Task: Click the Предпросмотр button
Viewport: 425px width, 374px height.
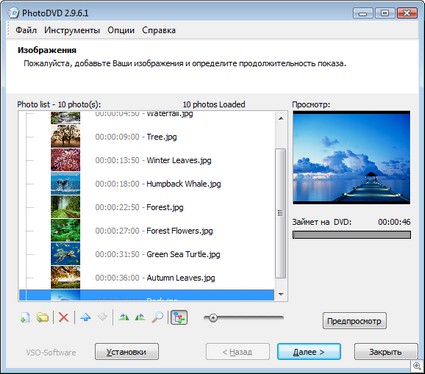Action: click(354, 321)
